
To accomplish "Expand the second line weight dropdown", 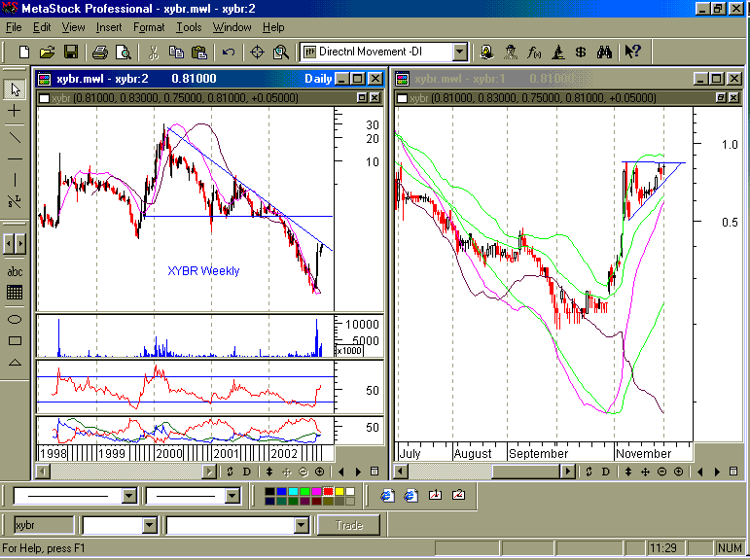I will point(232,496).
